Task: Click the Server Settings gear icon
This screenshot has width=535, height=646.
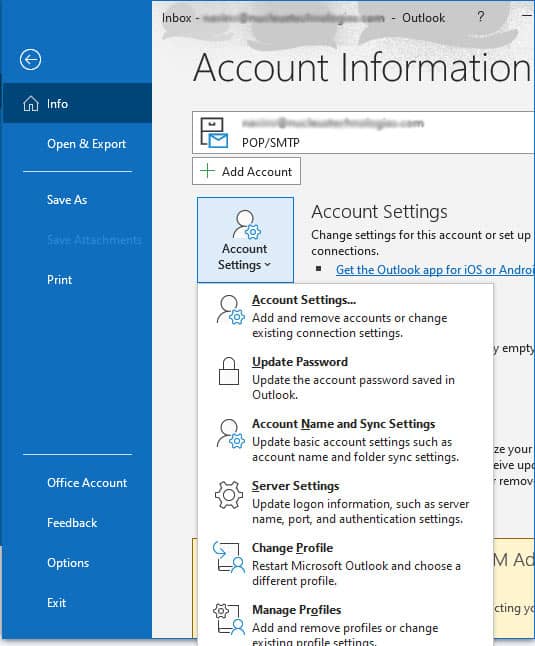Action: point(229,495)
